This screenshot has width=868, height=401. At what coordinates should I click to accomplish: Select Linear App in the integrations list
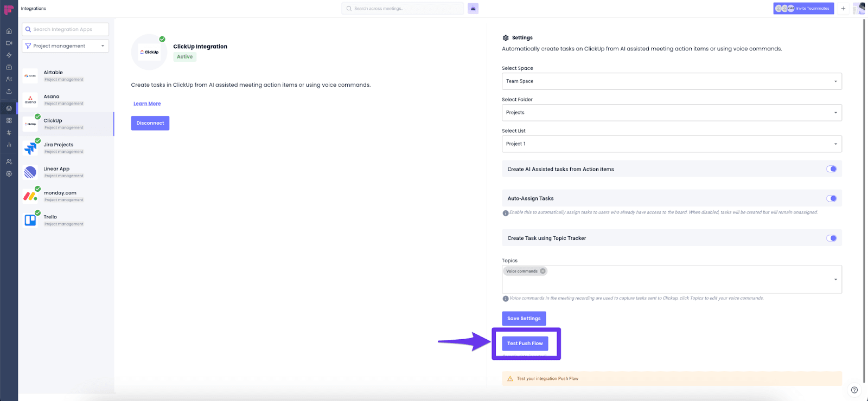coord(66,172)
